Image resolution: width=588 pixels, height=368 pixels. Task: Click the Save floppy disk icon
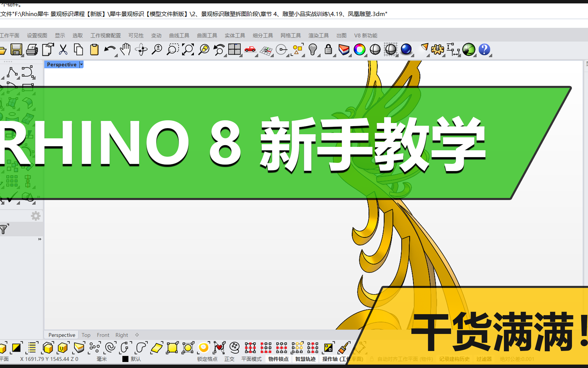coord(16,50)
